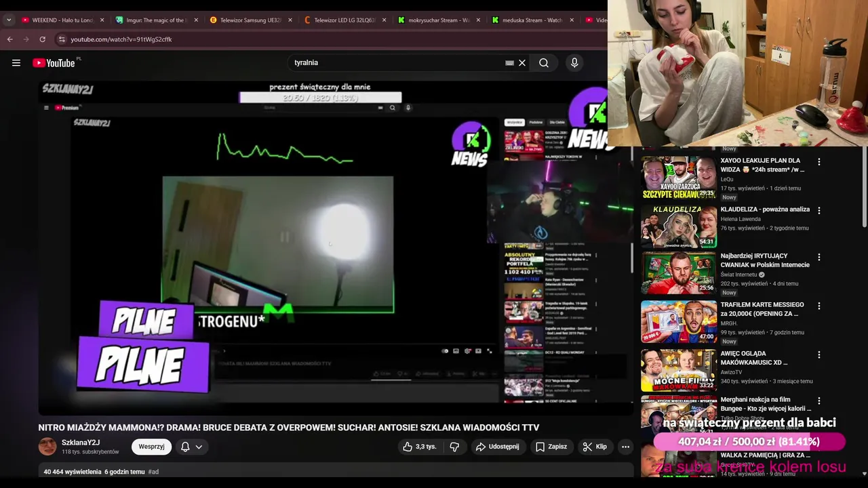Open options menu for XAYOO LEAKUJE video
The image size is (868, 488).
pyautogui.click(x=819, y=162)
